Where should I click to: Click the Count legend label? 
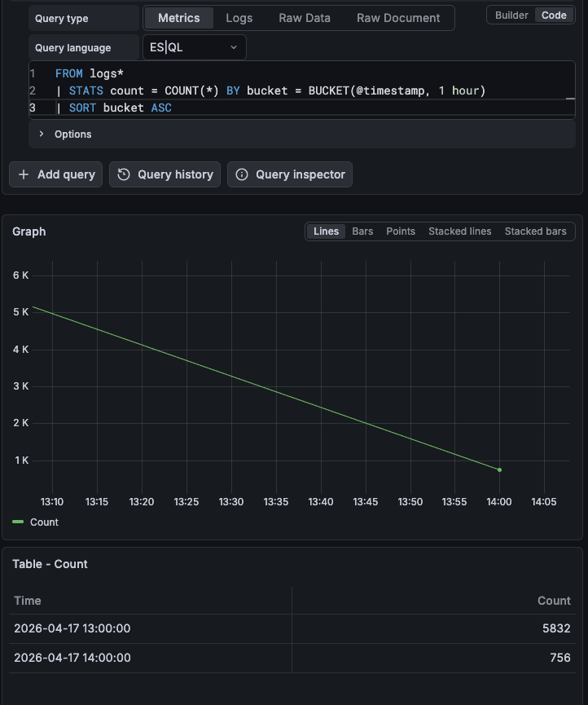pyautogui.click(x=44, y=522)
